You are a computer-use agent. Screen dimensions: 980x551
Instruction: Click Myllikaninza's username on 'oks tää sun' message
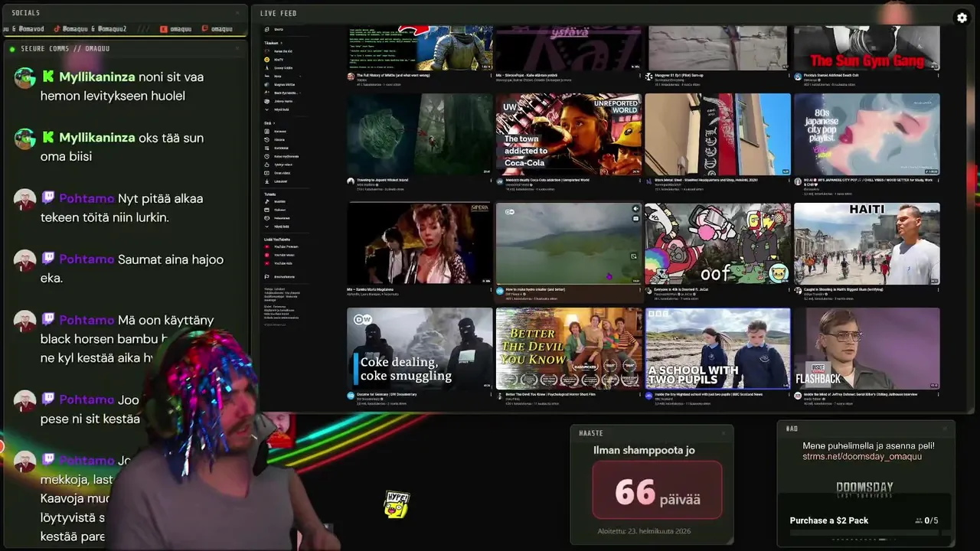[x=96, y=138]
